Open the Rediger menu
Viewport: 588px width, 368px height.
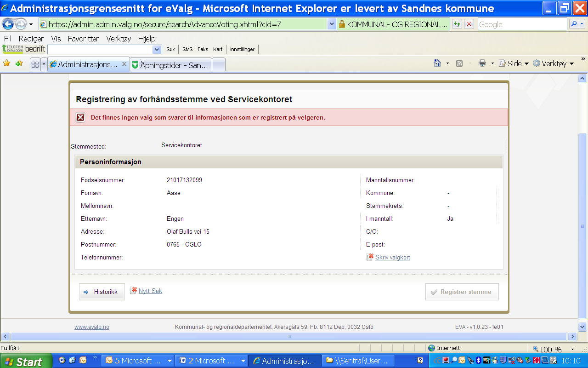31,39
